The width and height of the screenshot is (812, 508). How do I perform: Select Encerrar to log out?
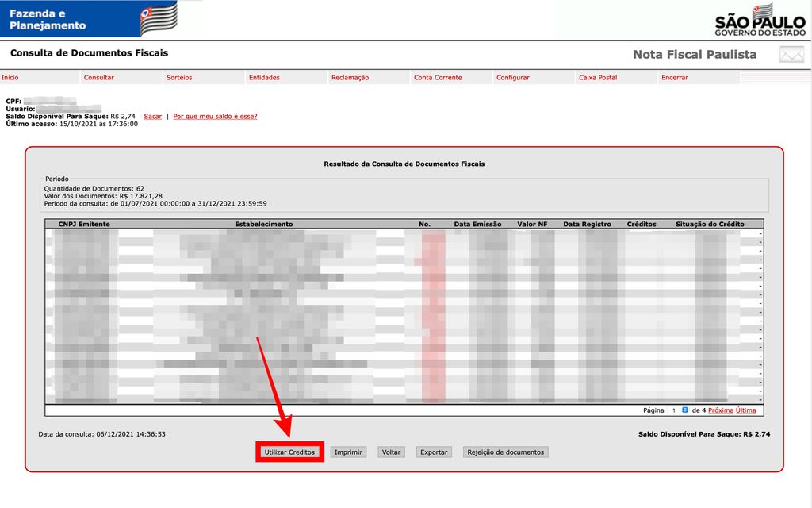675,77
